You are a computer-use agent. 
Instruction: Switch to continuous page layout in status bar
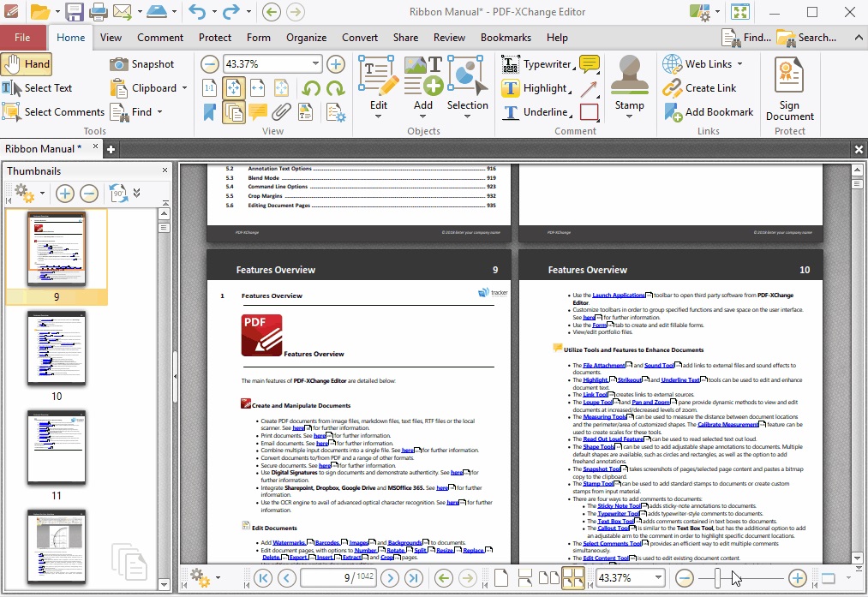coord(524,578)
